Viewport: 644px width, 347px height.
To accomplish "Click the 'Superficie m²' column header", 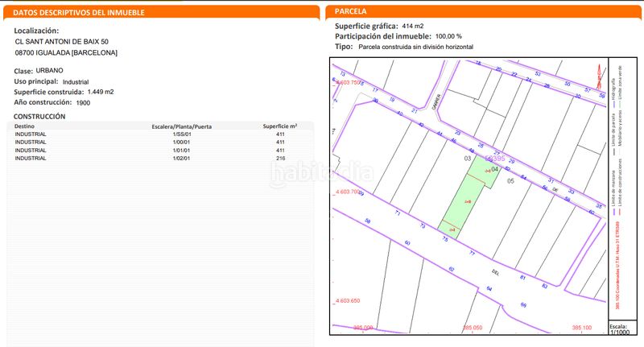I will click(280, 126).
